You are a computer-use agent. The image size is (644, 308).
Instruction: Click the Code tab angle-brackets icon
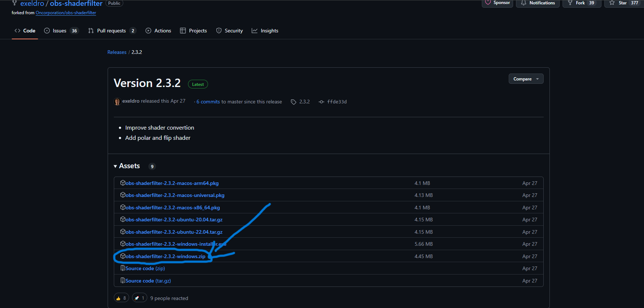tap(17, 31)
